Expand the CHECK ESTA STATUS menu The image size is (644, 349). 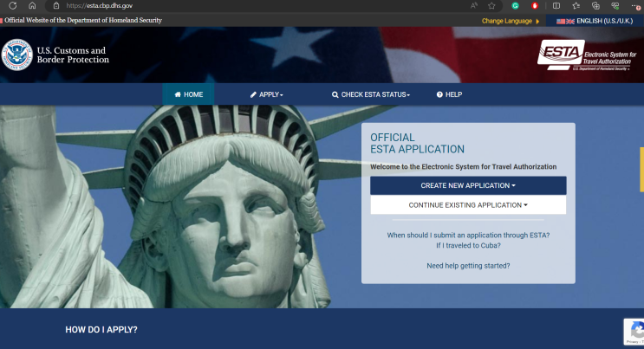coord(371,94)
